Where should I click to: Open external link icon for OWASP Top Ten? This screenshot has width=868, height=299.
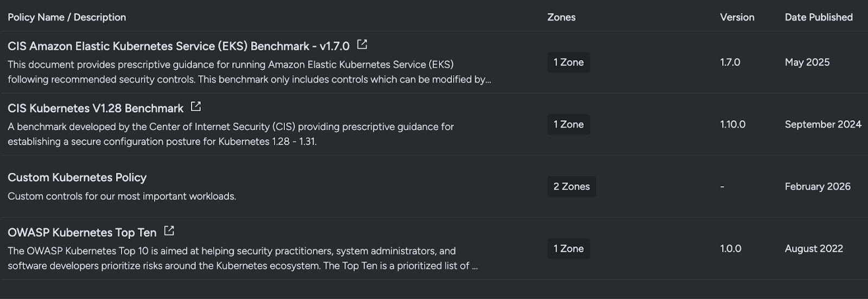coord(169,231)
